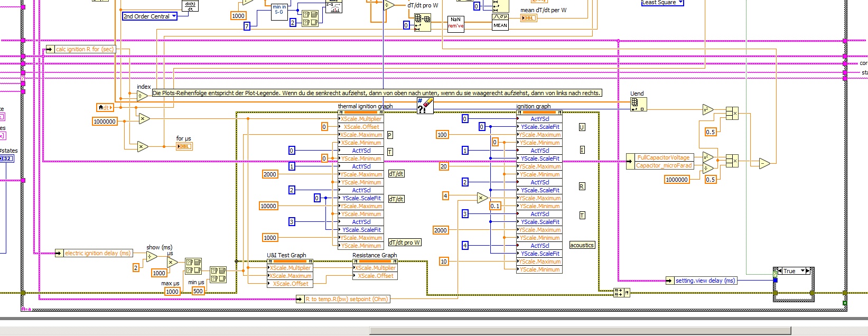This screenshot has width=868, height=336.
Task: Select 'U&I Test Graph' property node header
Action: click(x=290, y=261)
